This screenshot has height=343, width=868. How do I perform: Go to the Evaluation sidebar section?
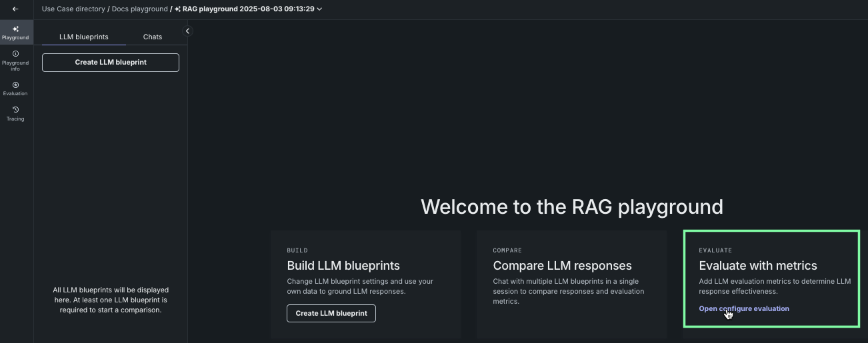coord(15,89)
